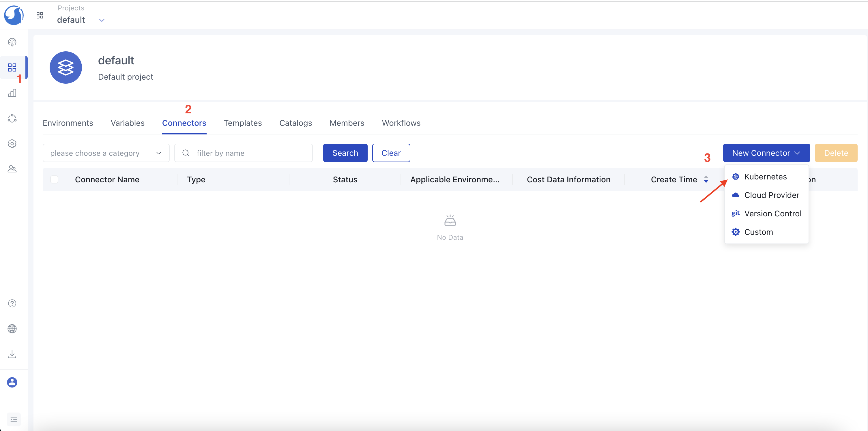Open the user account avatar icon
This screenshot has height=431, width=868.
(12, 382)
